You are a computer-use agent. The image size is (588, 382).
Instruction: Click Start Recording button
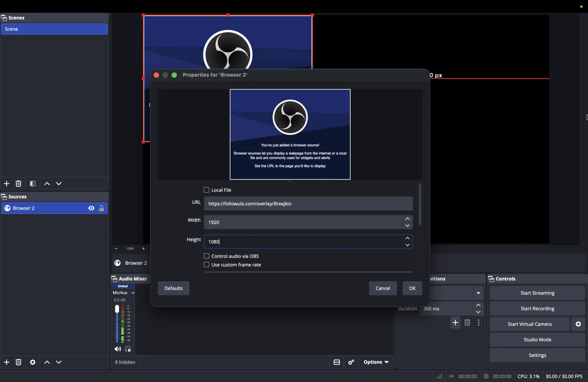tap(537, 309)
